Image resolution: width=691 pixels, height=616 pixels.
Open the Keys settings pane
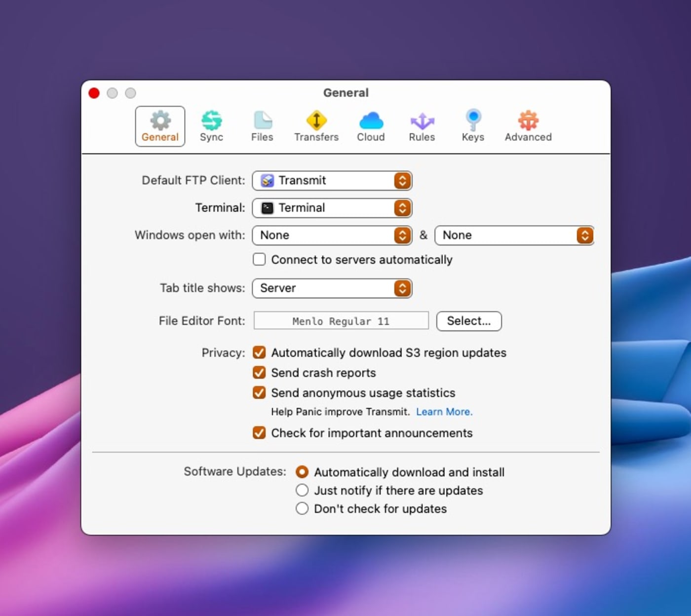[473, 126]
